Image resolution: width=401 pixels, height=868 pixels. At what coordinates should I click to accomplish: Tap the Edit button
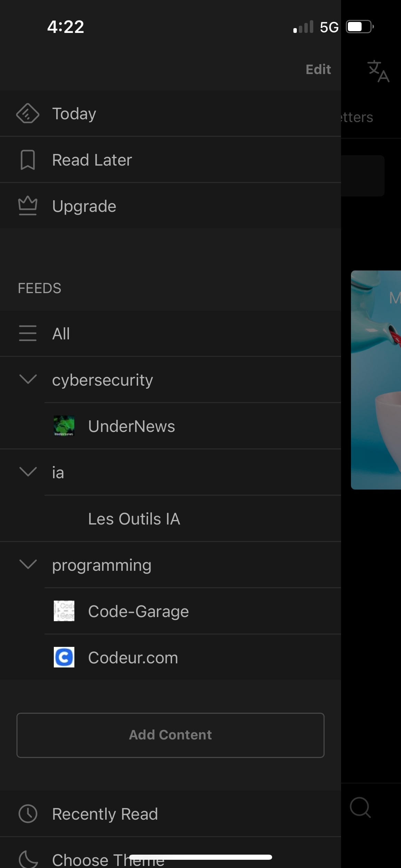318,70
